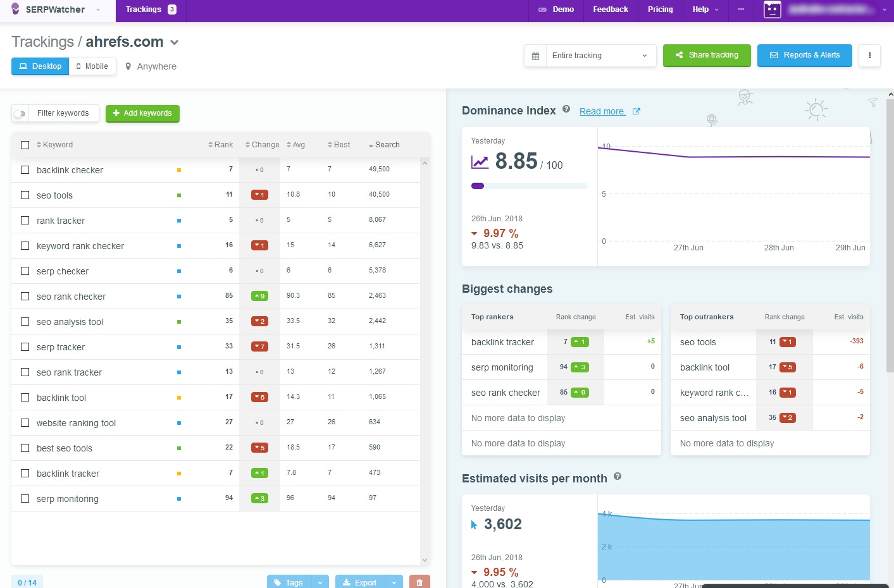Click the right panel scrollbar up arrow
This screenshot has height=588, width=894.
pyautogui.click(x=890, y=95)
